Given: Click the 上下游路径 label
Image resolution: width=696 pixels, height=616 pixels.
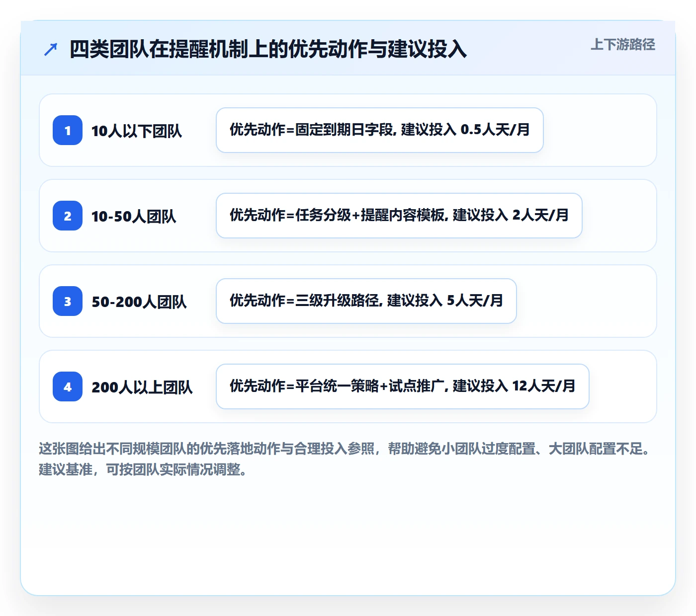Looking at the screenshot, I should coord(623,45).
